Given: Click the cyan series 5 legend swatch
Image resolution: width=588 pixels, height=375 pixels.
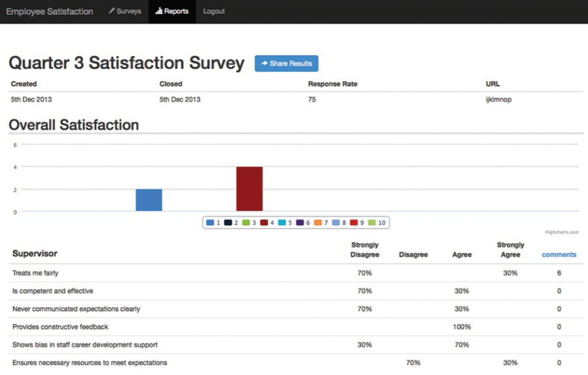Looking at the screenshot, I should [x=283, y=223].
